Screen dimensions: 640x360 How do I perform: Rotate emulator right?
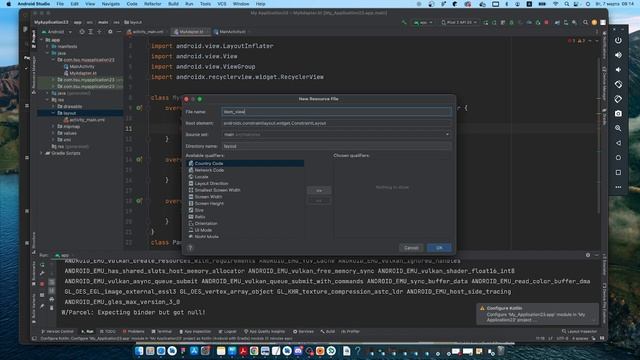pos(618,99)
